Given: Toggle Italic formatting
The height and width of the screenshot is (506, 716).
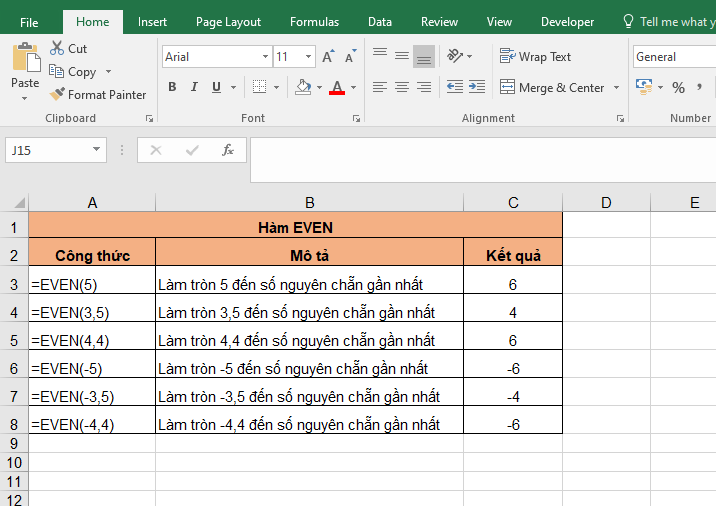Looking at the screenshot, I should point(194,87).
